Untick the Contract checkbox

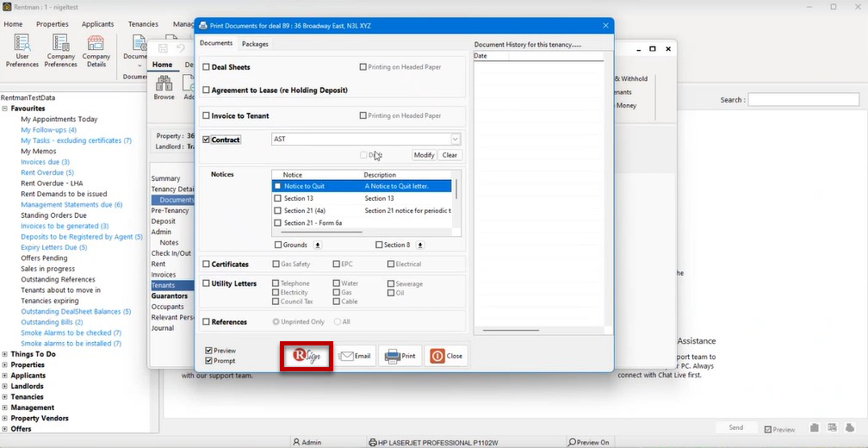206,140
